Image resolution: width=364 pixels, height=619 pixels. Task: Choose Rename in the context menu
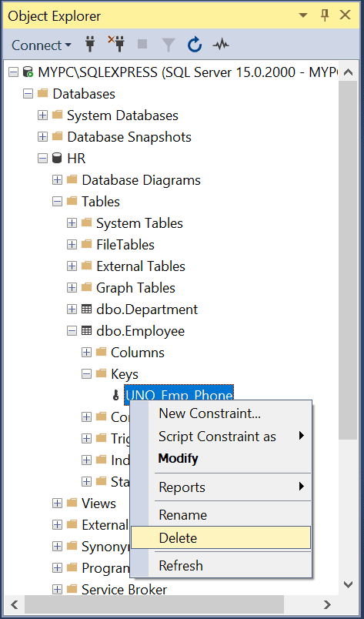[x=221, y=515]
